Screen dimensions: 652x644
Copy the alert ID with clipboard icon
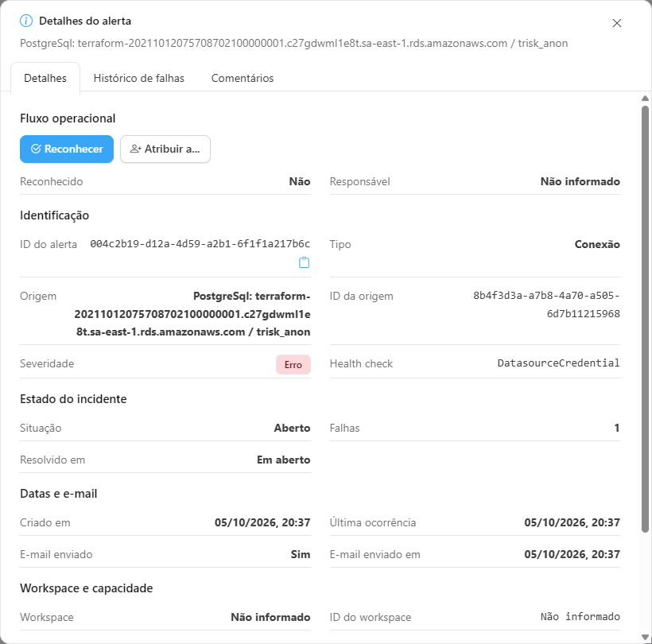[x=304, y=262]
